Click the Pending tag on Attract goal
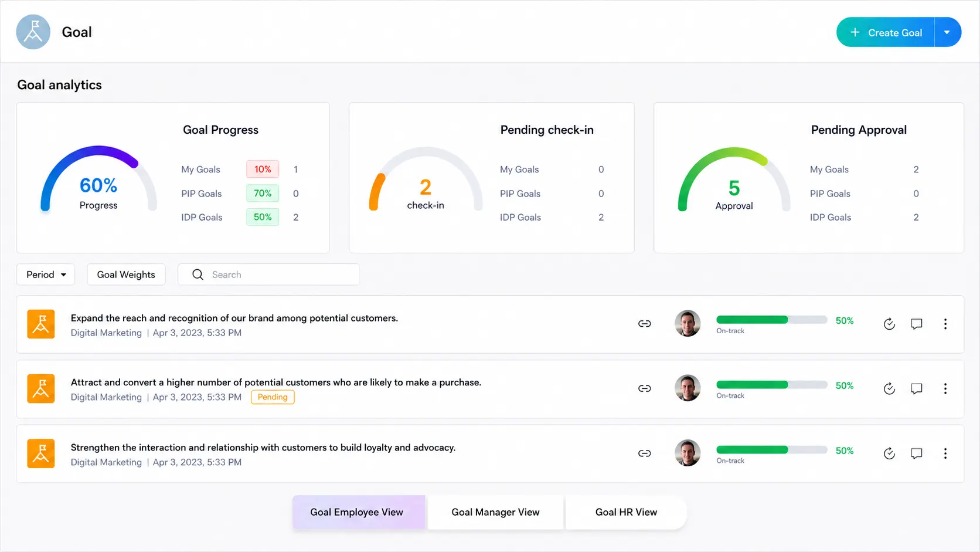980x552 pixels. (273, 397)
